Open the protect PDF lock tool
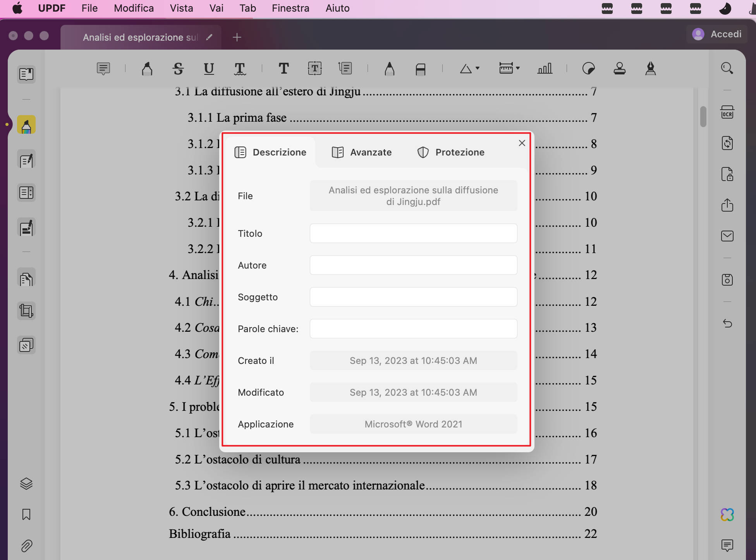The height and width of the screenshot is (560, 756). (x=727, y=174)
